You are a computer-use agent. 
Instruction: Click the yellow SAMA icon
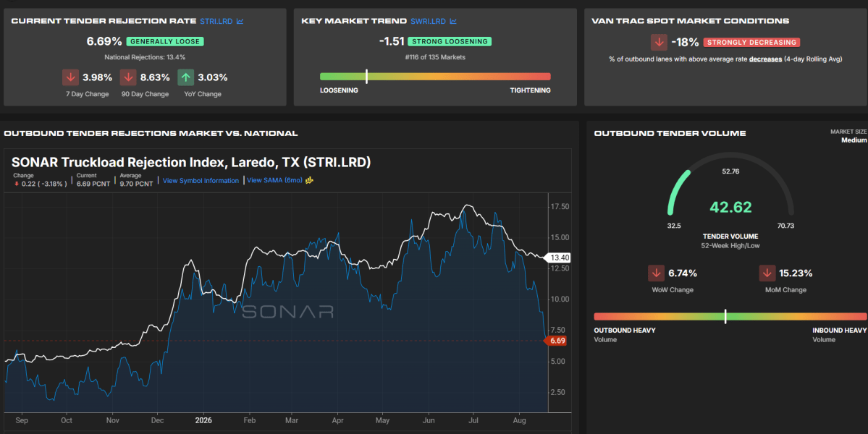(309, 180)
